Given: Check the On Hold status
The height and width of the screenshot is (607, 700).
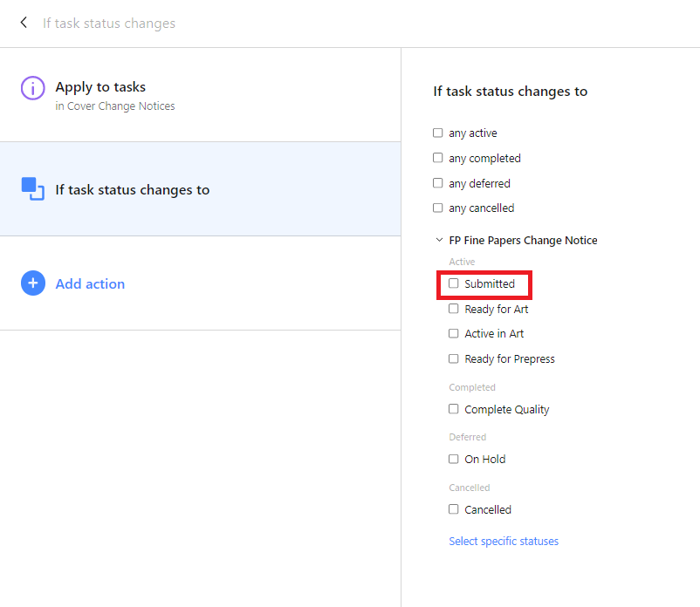Looking at the screenshot, I should click(x=454, y=459).
